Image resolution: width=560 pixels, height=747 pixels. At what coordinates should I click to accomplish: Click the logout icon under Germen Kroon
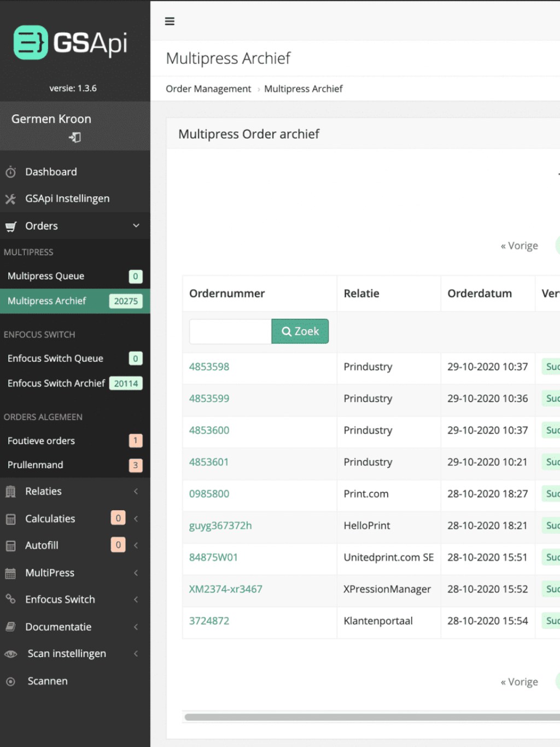pyautogui.click(x=75, y=137)
